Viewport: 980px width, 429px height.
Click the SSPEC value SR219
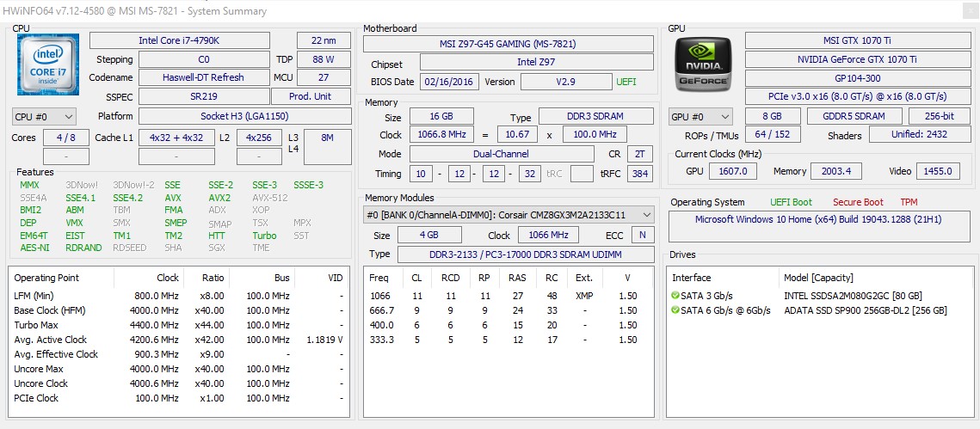(x=204, y=97)
